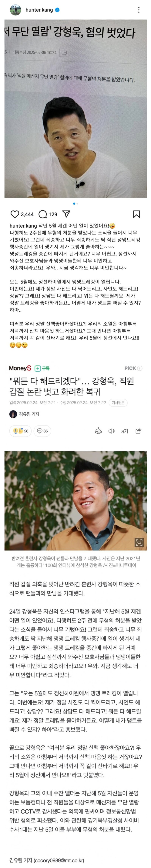
Task: Like the post with heart icon
Action: tap(15, 214)
